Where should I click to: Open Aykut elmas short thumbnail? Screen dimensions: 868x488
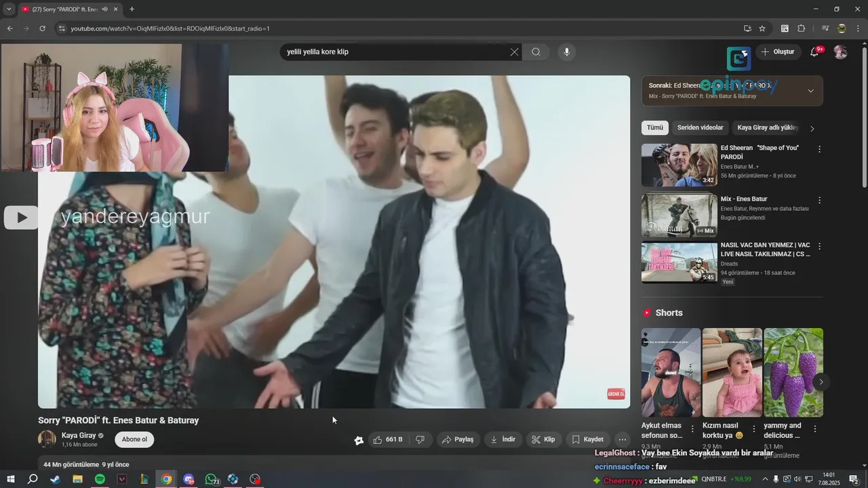[671, 373]
